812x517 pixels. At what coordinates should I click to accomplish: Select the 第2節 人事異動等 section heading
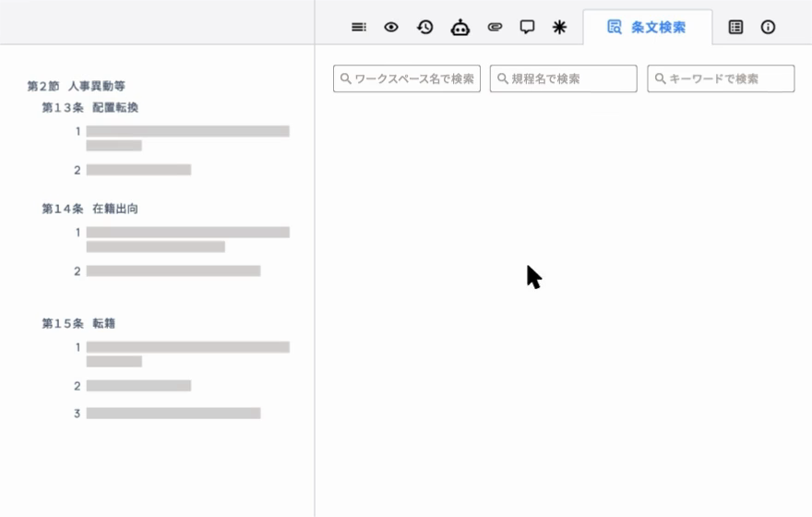coord(77,87)
